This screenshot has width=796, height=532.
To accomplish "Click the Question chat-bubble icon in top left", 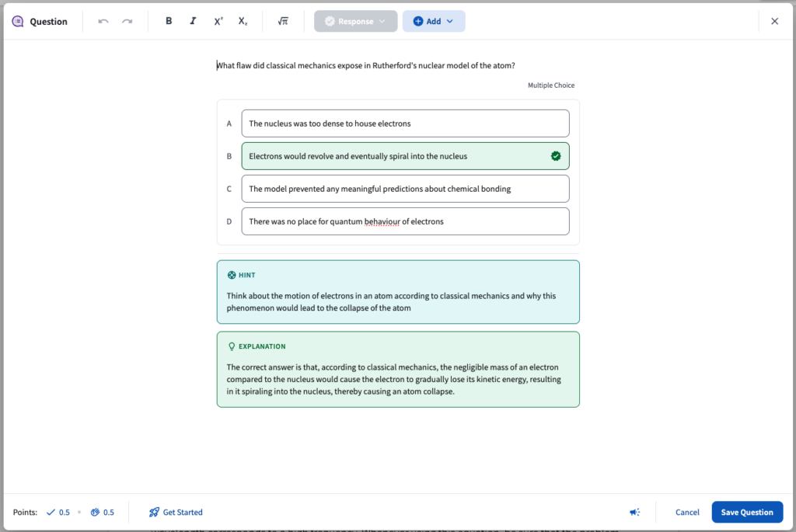I will tap(17, 21).
